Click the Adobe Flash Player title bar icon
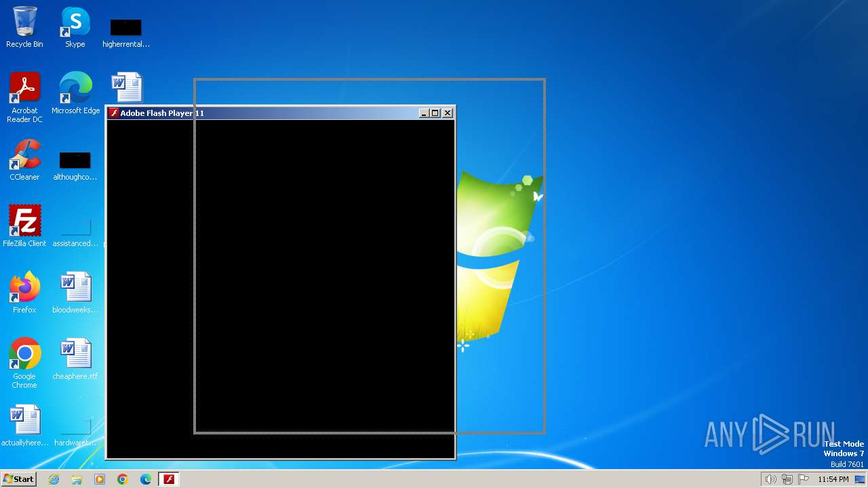Viewport: 868px width, 488px height. [114, 113]
